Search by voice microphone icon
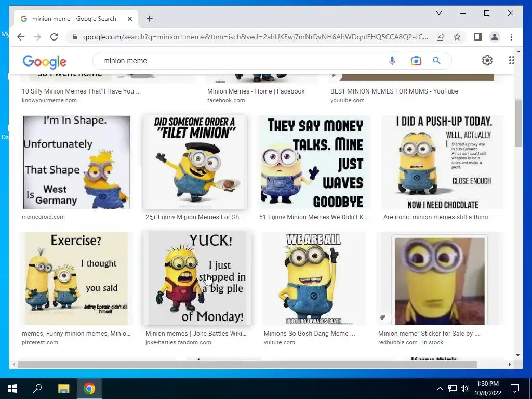 [x=392, y=61]
